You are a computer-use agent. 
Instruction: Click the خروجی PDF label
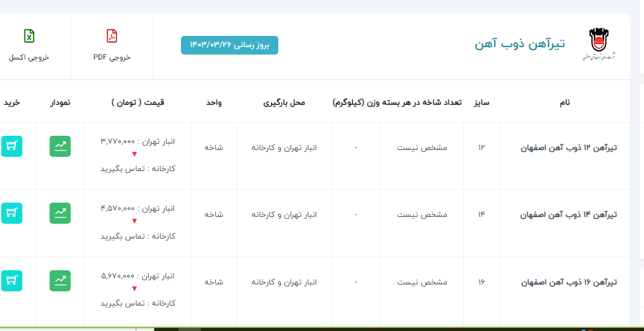(112, 57)
